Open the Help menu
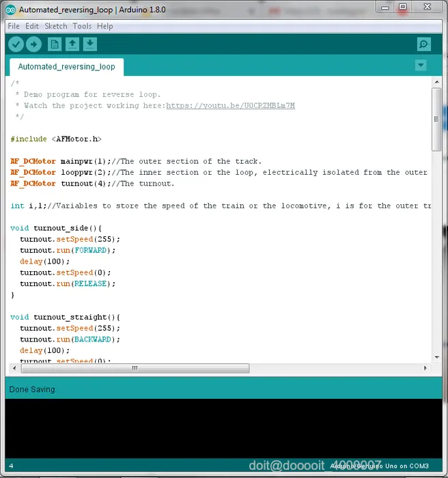The width and height of the screenshot is (448, 478). [x=105, y=26]
